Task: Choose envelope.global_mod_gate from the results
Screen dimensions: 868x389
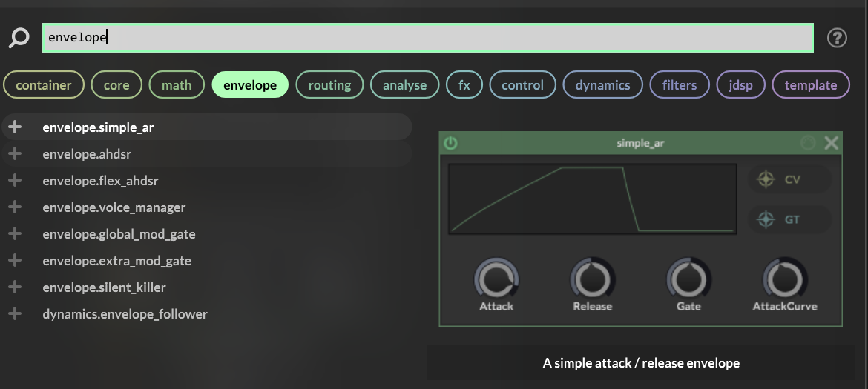Action: [119, 234]
